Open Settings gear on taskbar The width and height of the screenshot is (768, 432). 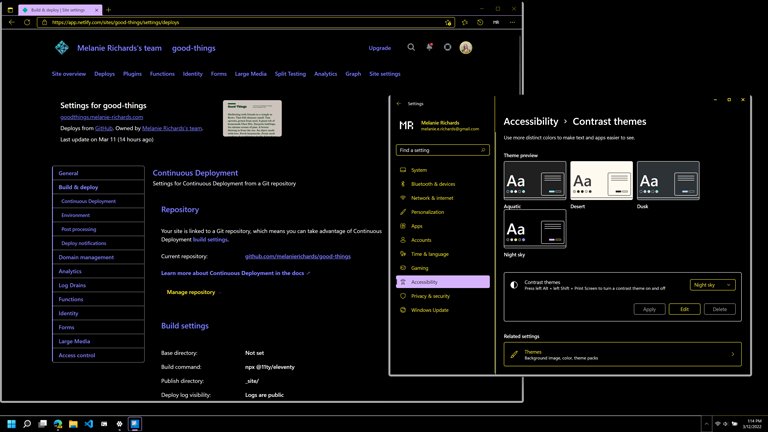(119, 424)
